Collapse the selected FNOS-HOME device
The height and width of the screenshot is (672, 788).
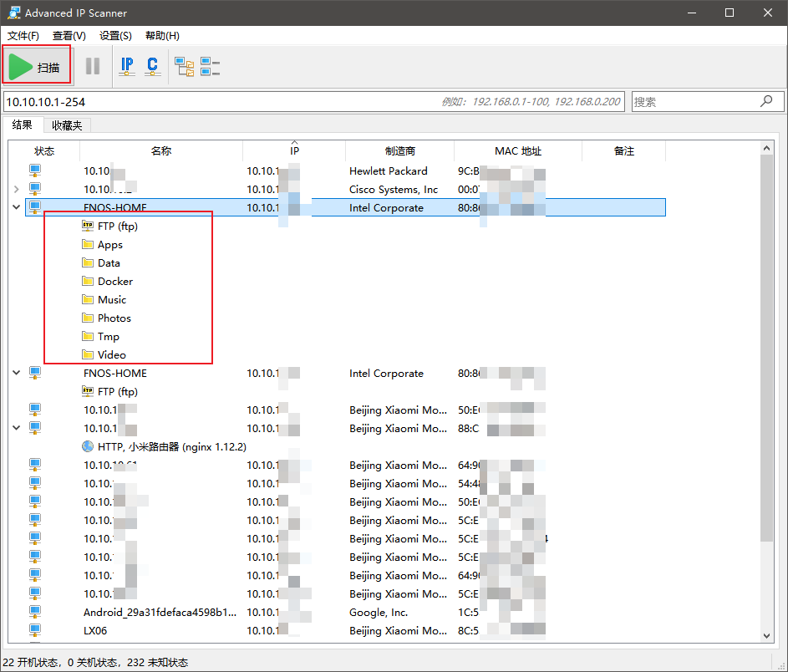17,206
